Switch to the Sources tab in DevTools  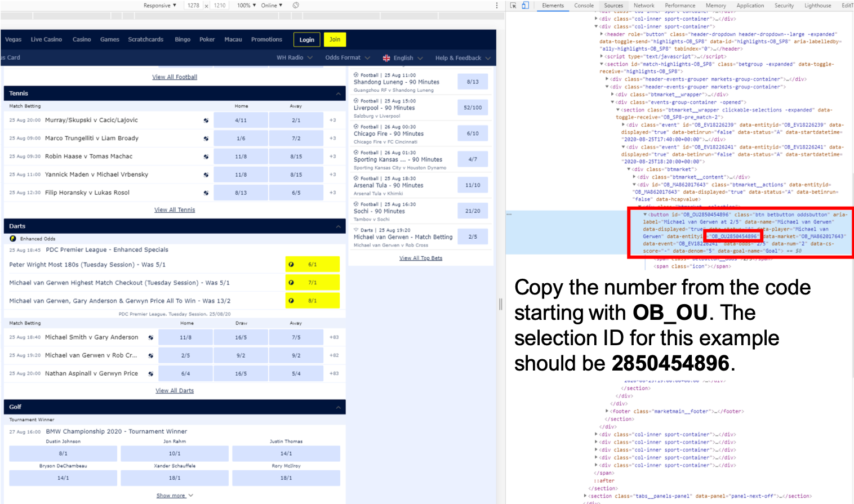coord(613,6)
